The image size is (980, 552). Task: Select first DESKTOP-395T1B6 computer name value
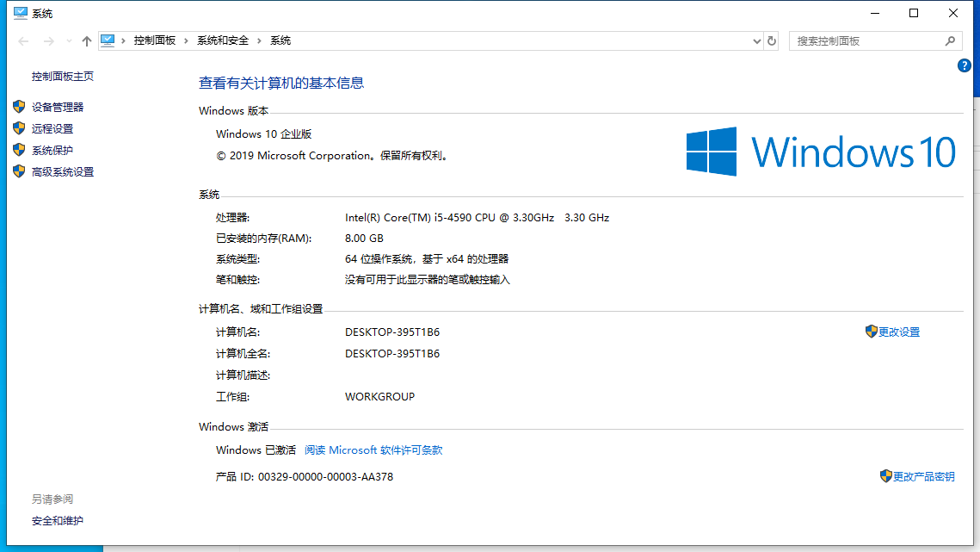point(392,332)
